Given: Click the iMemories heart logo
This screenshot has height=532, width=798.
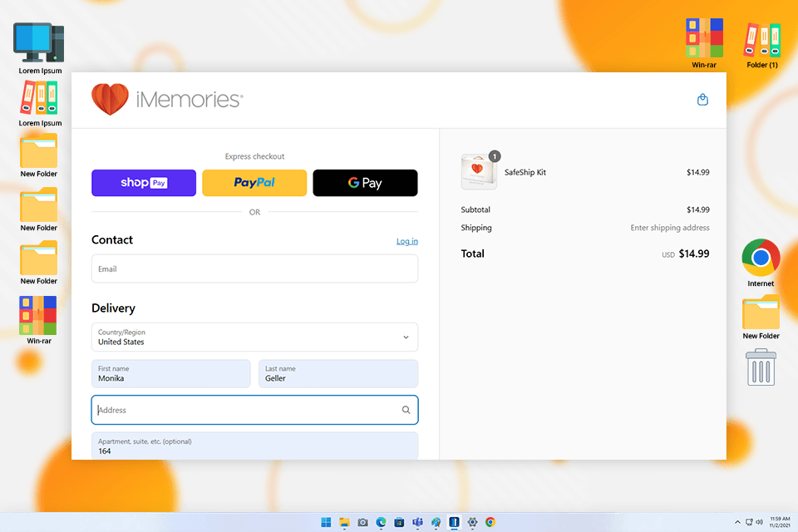Looking at the screenshot, I should [x=110, y=99].
